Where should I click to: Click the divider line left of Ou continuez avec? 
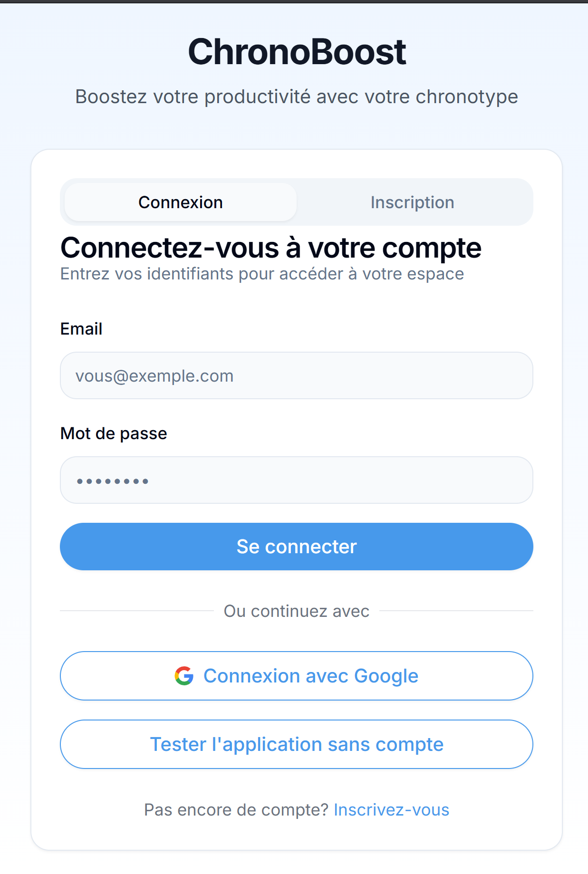click(x=137, y=611)
